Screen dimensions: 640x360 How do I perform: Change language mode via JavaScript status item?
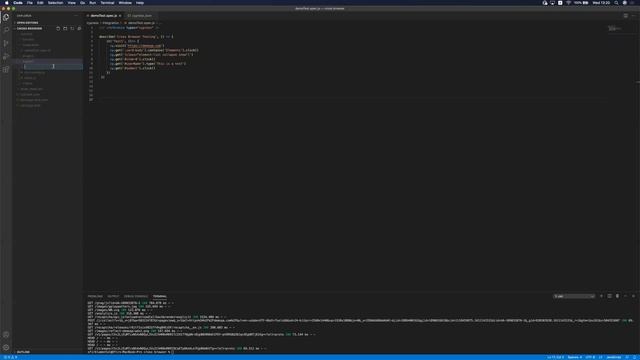613,357
